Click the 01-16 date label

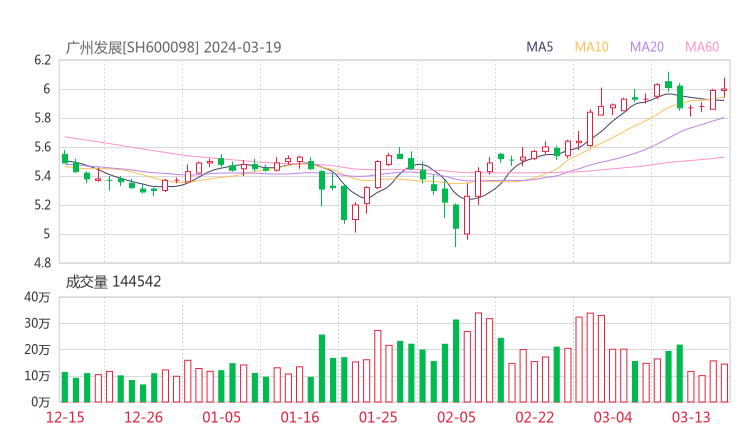[300, 417]
